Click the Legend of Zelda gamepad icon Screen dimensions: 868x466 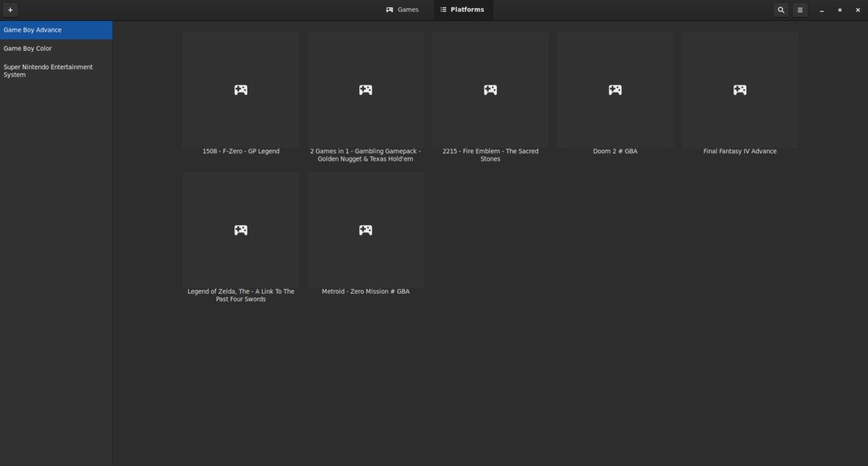(241, 230)
